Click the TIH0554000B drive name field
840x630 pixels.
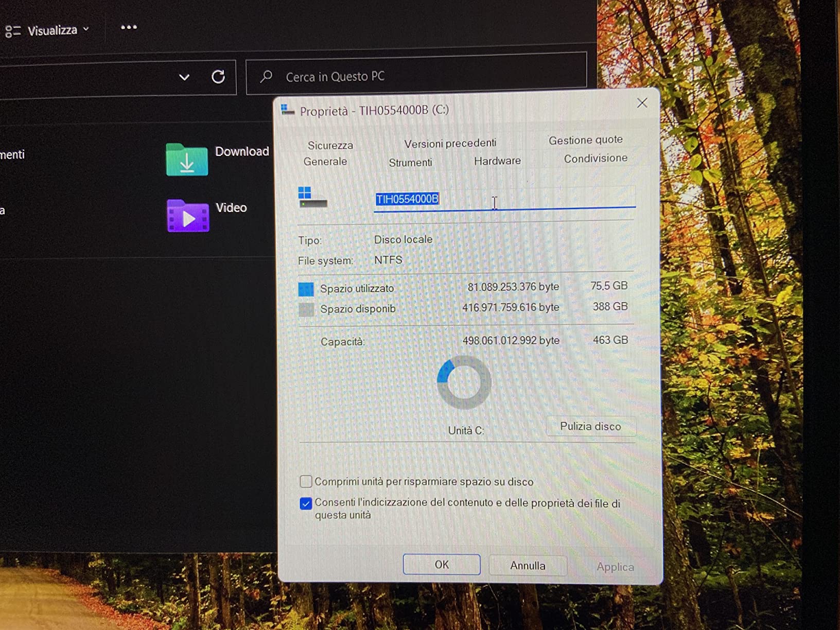(504, 199)
